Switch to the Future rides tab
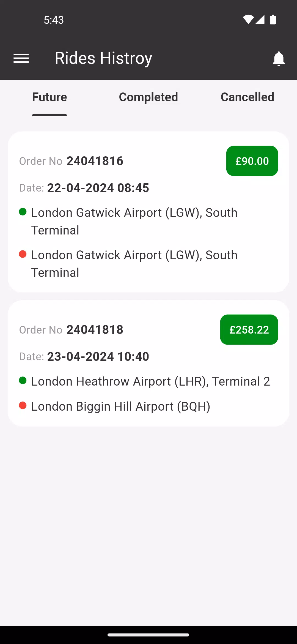The height and width of the screenshot is (644, 297). point(50,97)
